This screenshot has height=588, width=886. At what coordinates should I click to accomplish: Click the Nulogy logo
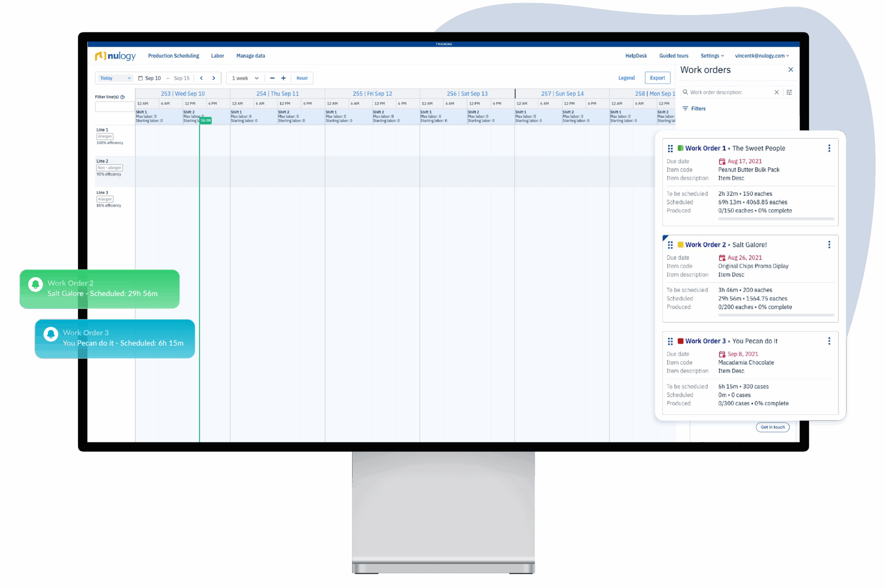[x=116, y=56]
